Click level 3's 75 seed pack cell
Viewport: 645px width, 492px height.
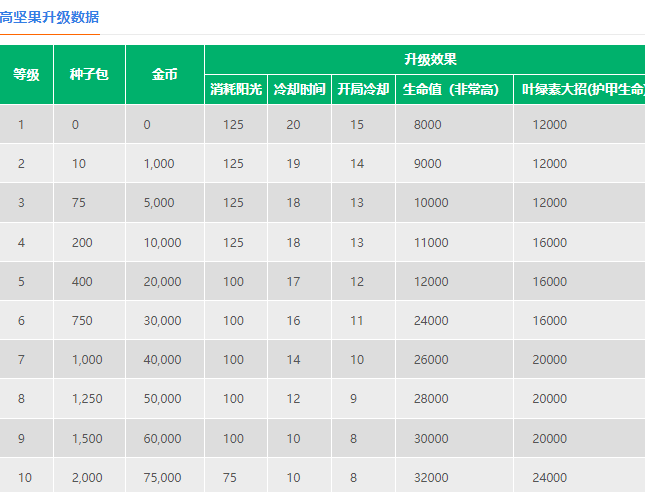(89, 202)
